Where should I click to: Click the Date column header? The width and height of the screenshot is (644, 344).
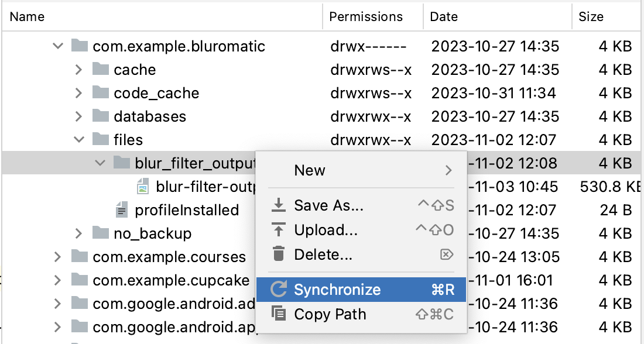pyautogui.click(x=444, y=17)
